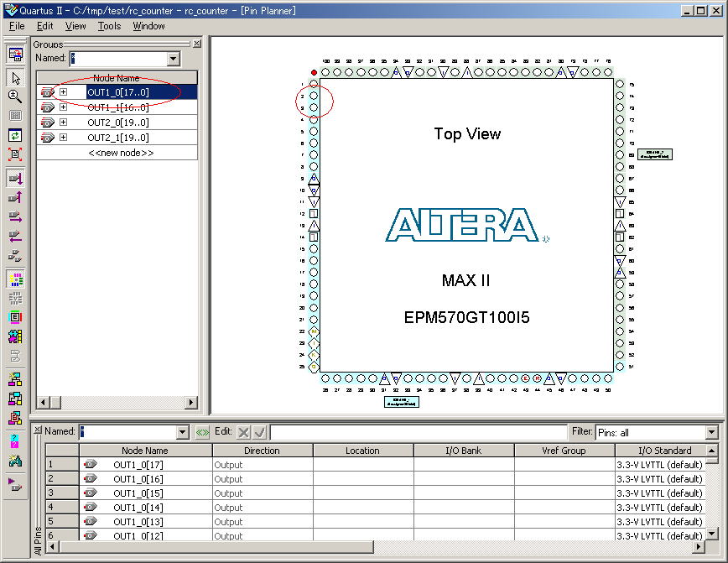The image size is (728, 563).
Task: Select the OUT1_0[15] node name
Action: (x=138, y=493)
